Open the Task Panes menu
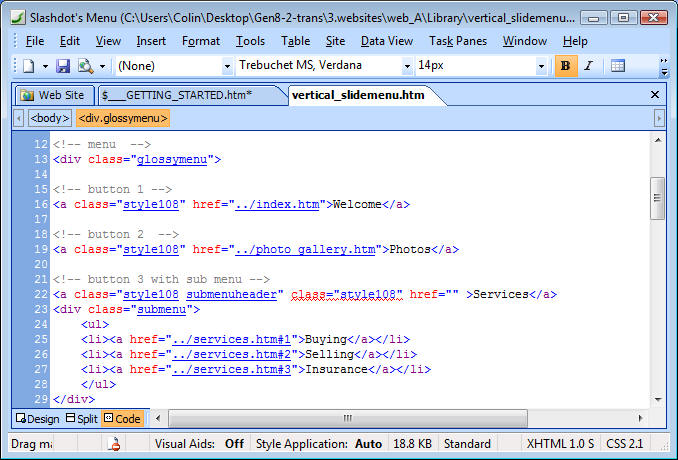 (x=457, y=41)
